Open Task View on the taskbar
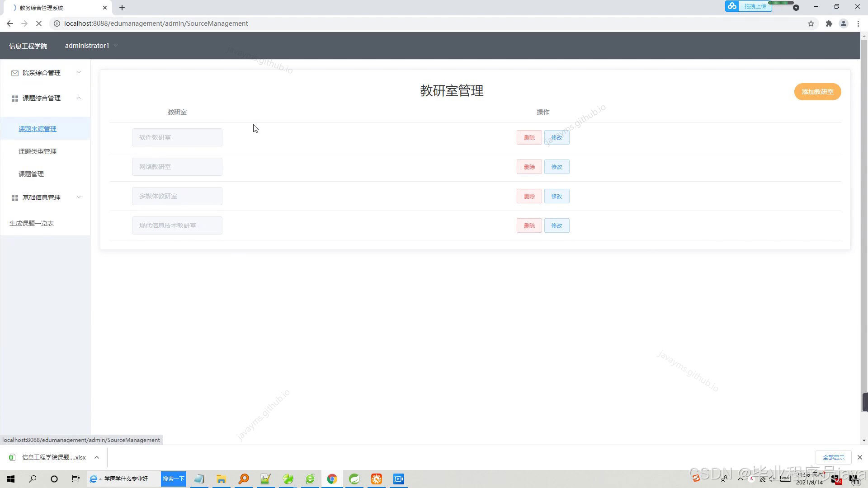Image resolution: width=868 pixels, height=488 pixels. [x=75, y=479]
